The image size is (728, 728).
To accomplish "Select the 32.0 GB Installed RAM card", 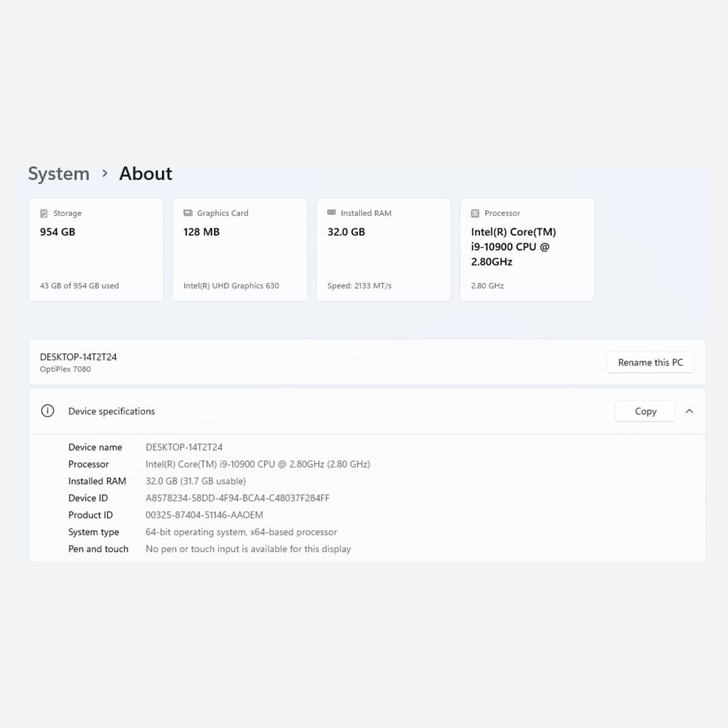I will pos(383,250).
